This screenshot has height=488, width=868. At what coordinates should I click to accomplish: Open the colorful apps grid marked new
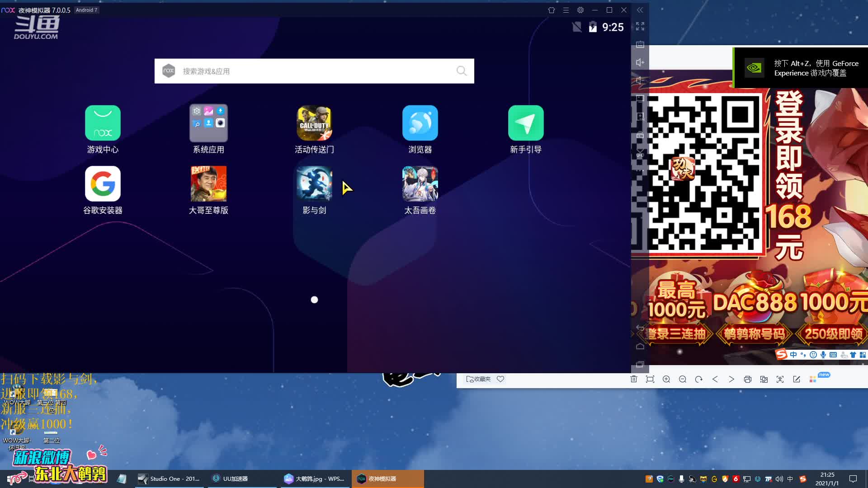pyautogui.click(x=813, y=379)
